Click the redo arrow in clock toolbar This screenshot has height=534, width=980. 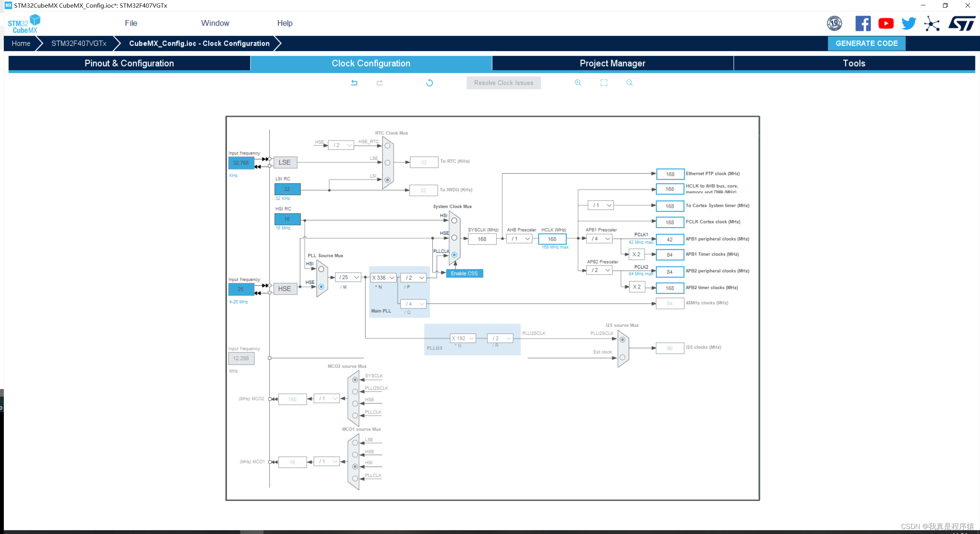coord(379,83)
